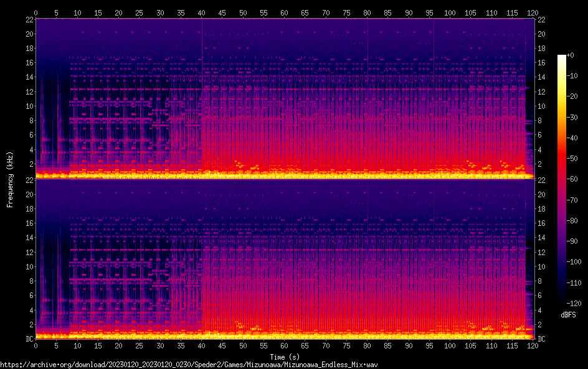This screenshot has height=369, width=588.
Task: Click the '100' tick on top time axis
Action: coord(450,12)
